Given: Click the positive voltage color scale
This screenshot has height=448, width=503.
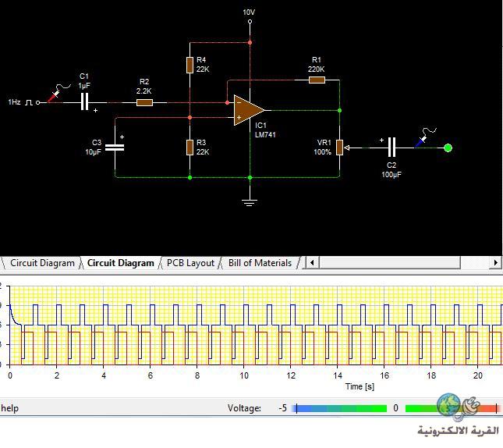Looking at the screenshot, I should point(452,408).
